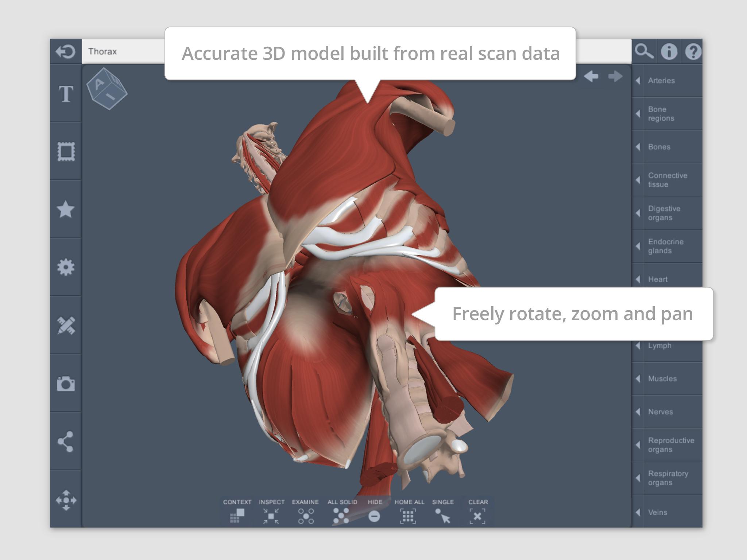
Task: Open search magnifier icon
Action: click(x=644, y=51)
